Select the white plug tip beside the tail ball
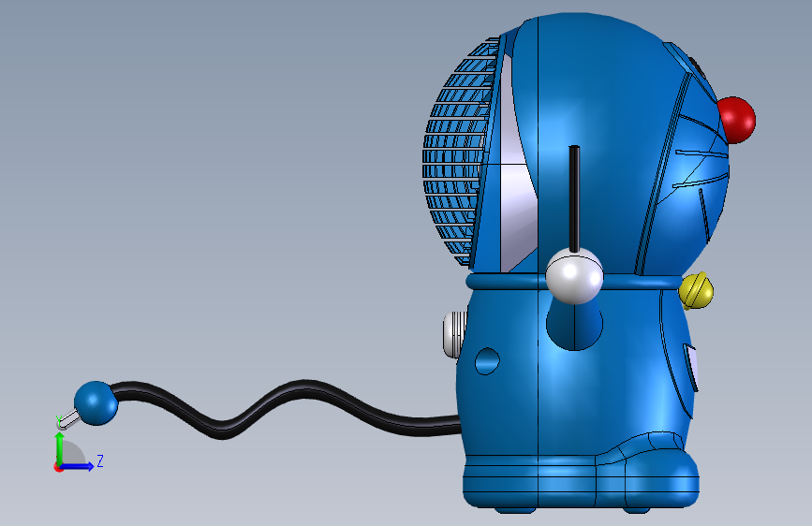 click(x=68, y=418)
